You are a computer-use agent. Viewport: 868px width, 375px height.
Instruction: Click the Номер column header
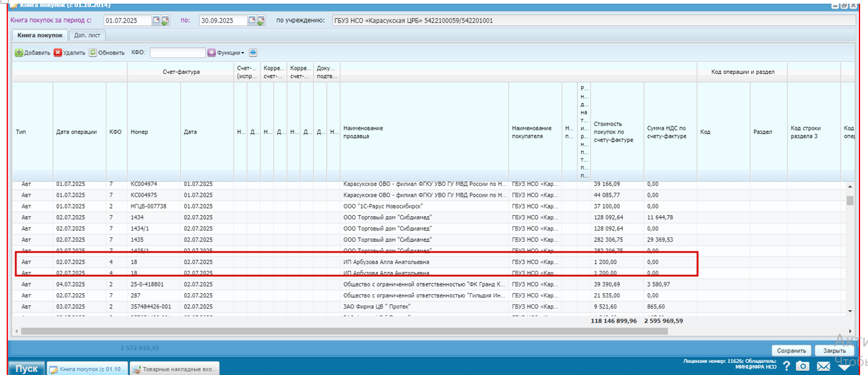tap(154, 132)
